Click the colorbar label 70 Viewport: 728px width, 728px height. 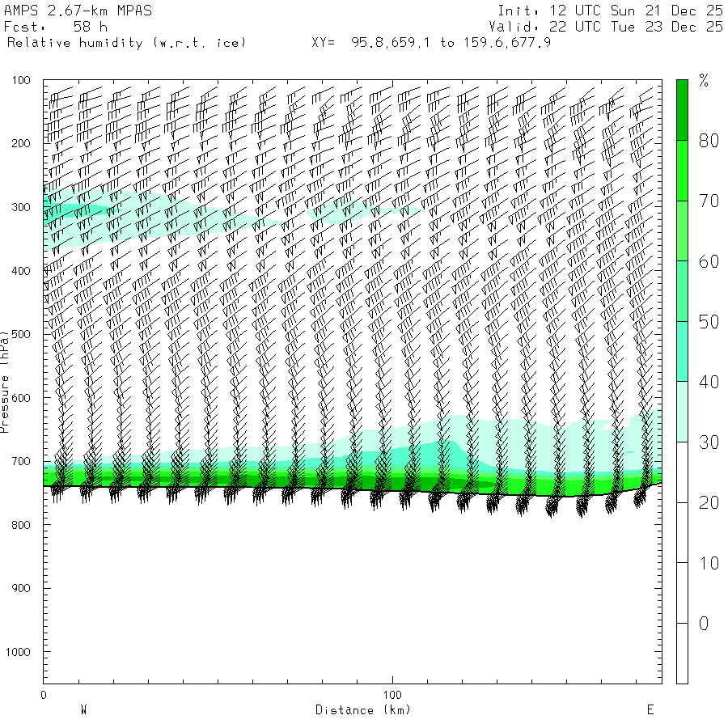[709, 201]
